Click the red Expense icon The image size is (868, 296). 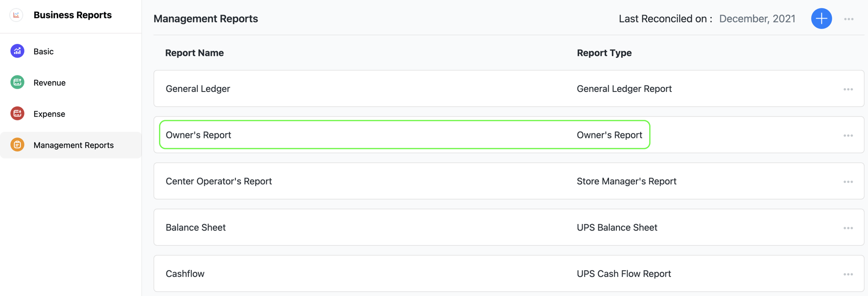pyautogui.click(x=17, y=114)
